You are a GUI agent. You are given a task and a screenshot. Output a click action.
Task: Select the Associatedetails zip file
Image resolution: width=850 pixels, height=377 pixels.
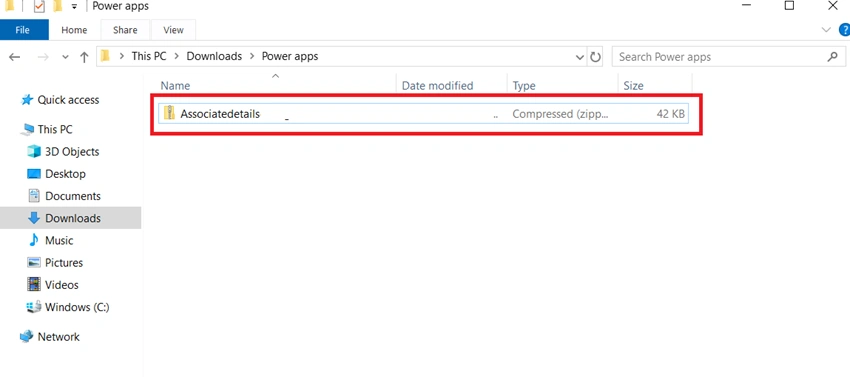pos(424,114)
